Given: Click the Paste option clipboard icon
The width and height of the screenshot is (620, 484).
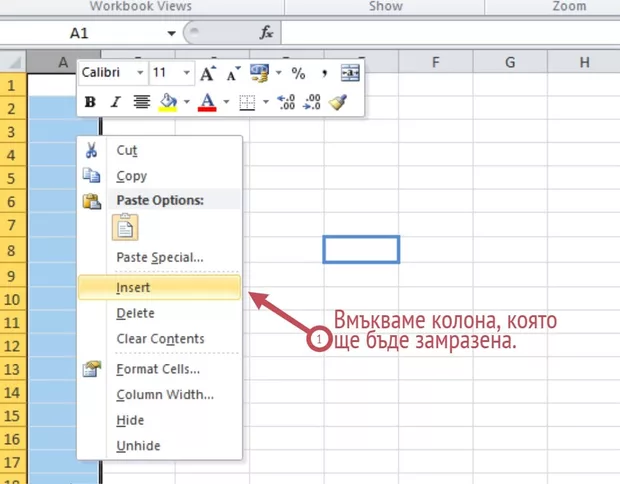Looking at the screenshot, I should (125, 227).
